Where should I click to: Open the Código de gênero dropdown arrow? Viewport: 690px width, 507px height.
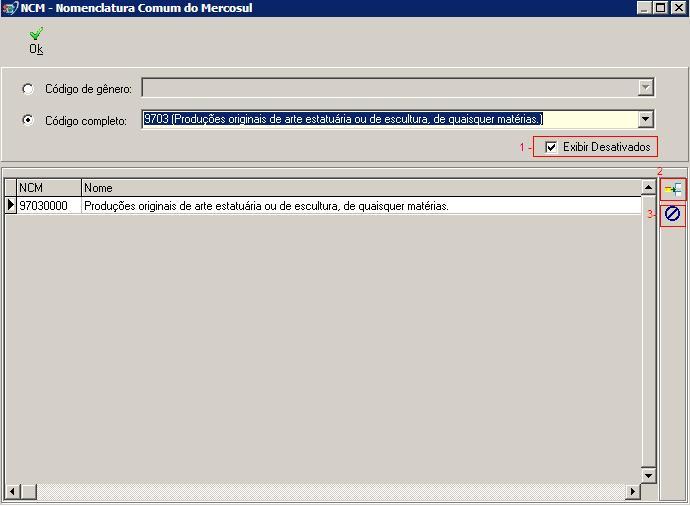(x=645, y=88)
